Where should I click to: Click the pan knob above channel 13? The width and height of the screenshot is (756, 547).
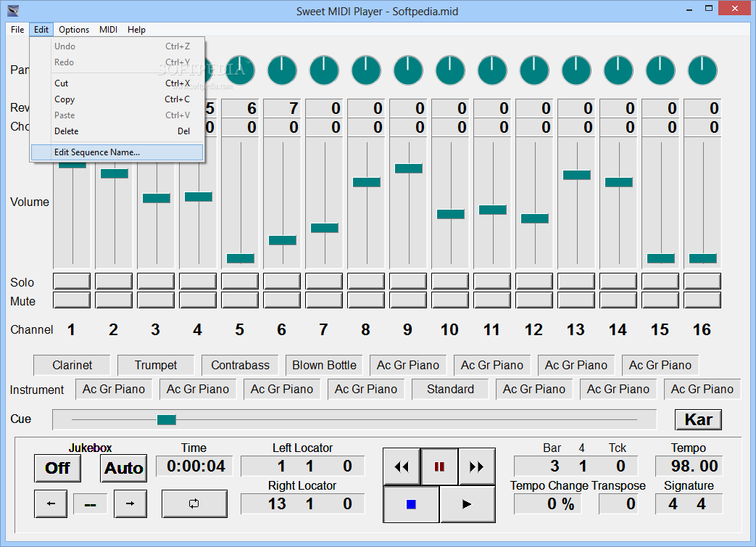coord(576,70)
